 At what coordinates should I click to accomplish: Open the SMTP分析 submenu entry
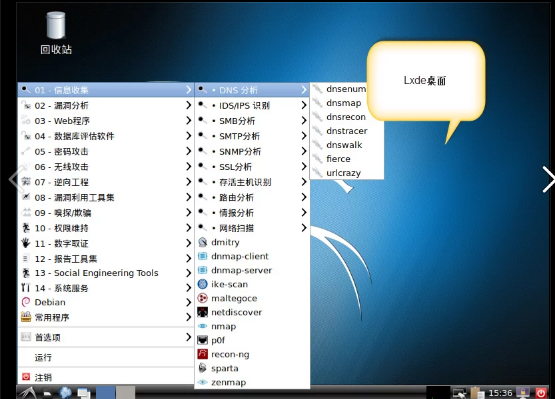[252, 136]
